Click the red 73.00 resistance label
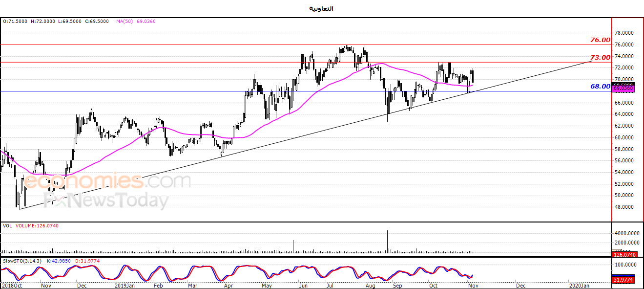This screenshot has height=289, width=644. coord(600,58)
